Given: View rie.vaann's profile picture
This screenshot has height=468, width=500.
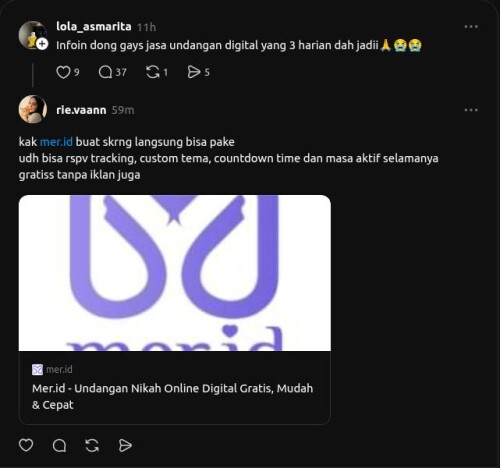Looking at the screenshot, I should (x=33, y=109).
